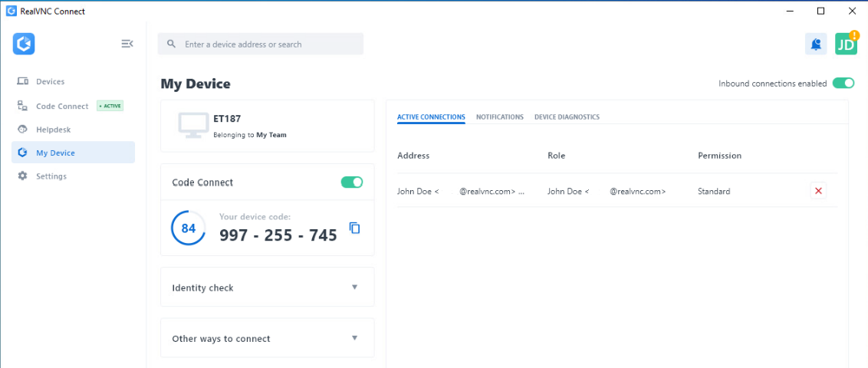Click the countdown timer circle
This screenshot has width=868, height=368.
[x=188, y=228]
